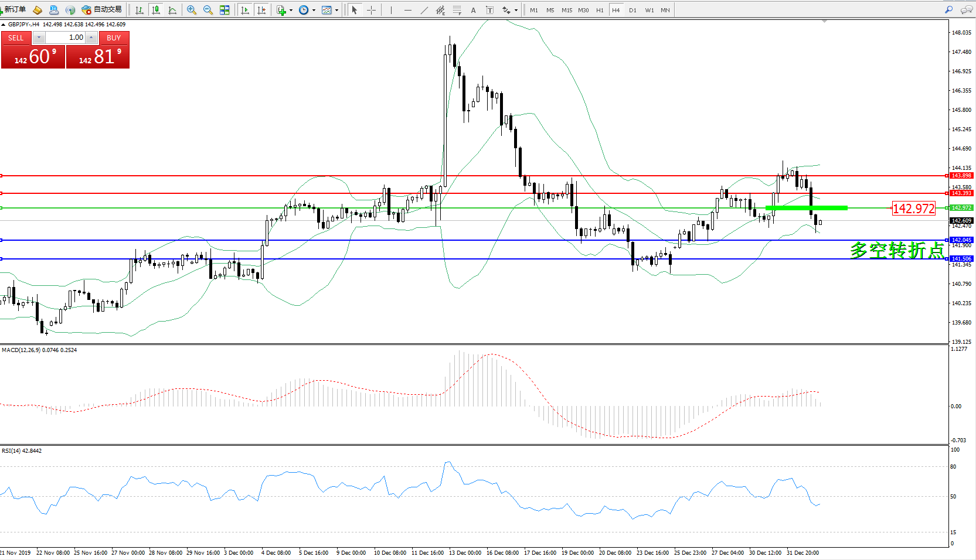The width and height of the screenshot is (976, 560).
Task: Enable chart auto scroll
Action: 245,10
